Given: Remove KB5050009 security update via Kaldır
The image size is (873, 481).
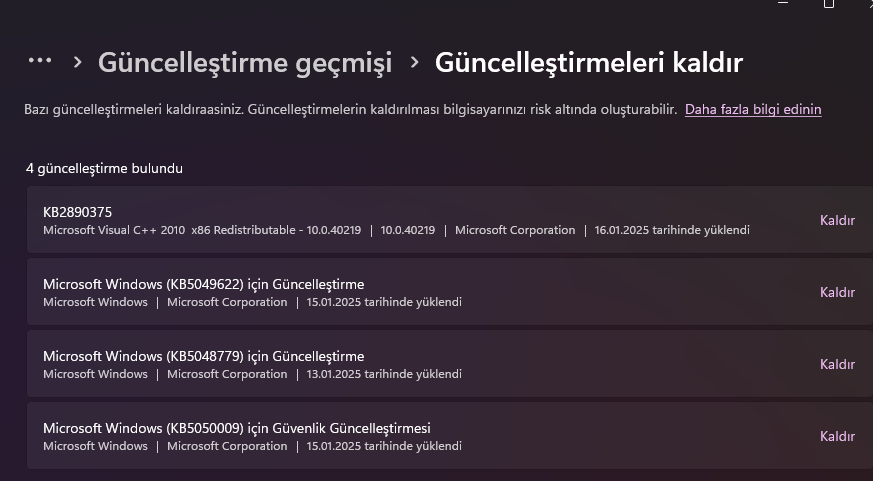Looking at the screenshot, I should 837,436.
